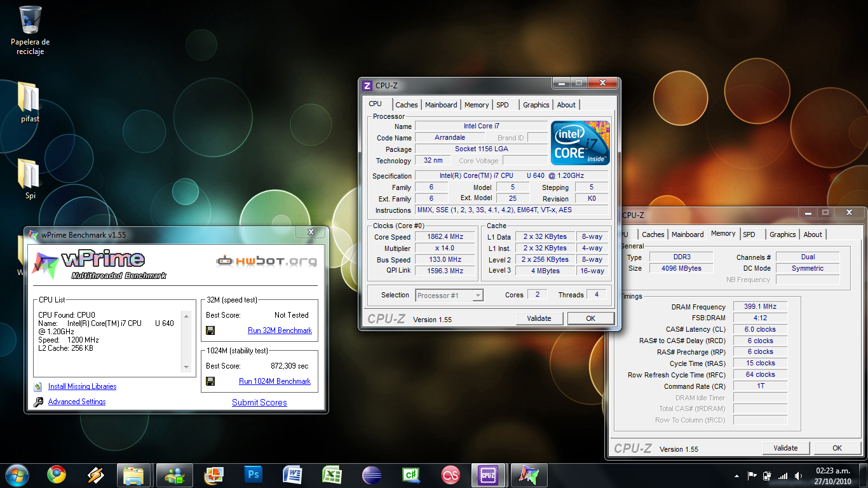Click the wireless signal bars tray icon

[783, 475]
